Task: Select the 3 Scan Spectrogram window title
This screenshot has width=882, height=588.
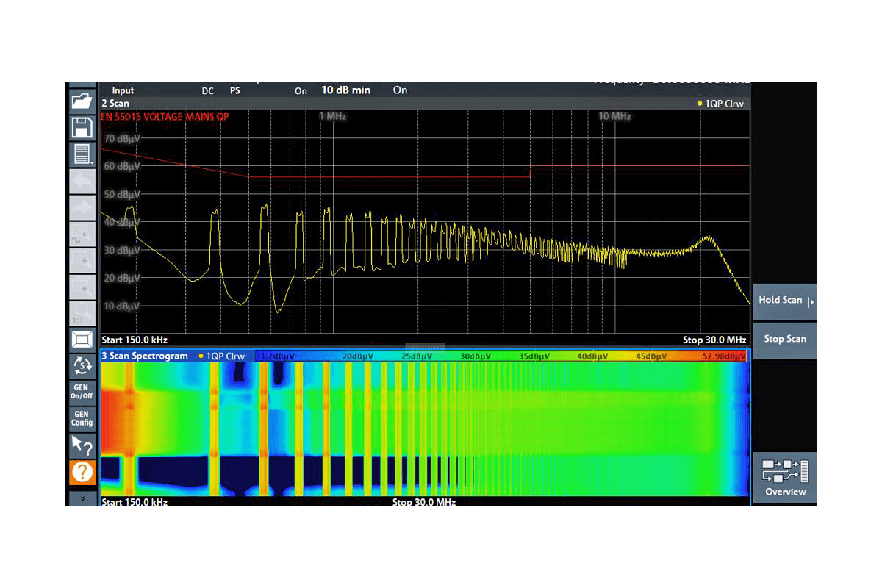Action: pyautogui.click(x=146, y=356)
